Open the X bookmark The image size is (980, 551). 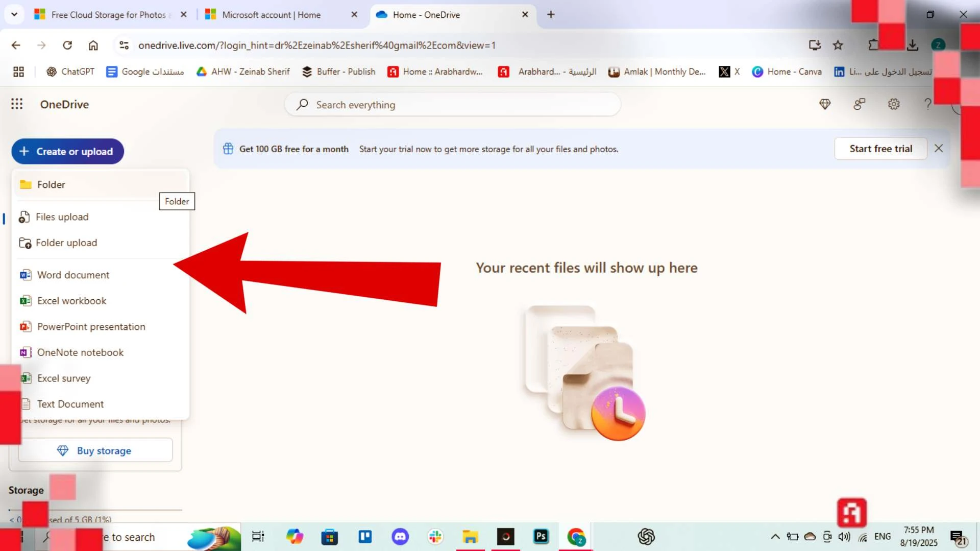729,72
